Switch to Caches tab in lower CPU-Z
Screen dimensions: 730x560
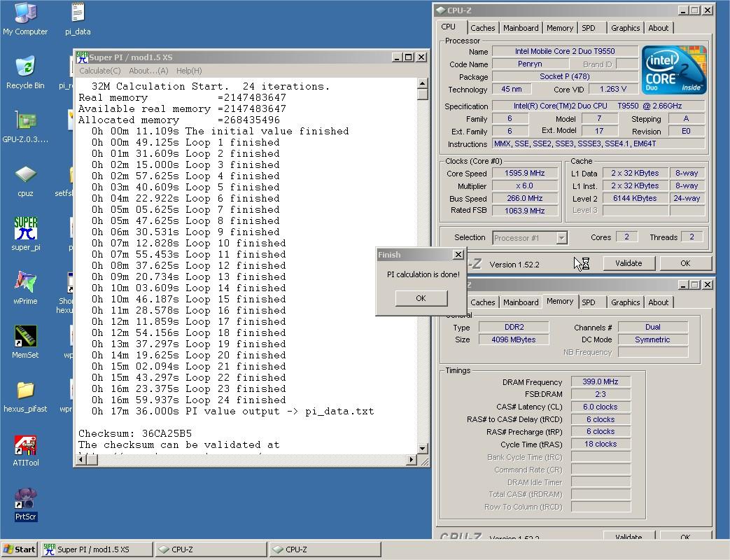pyautogui.click(x=483, y=302)
